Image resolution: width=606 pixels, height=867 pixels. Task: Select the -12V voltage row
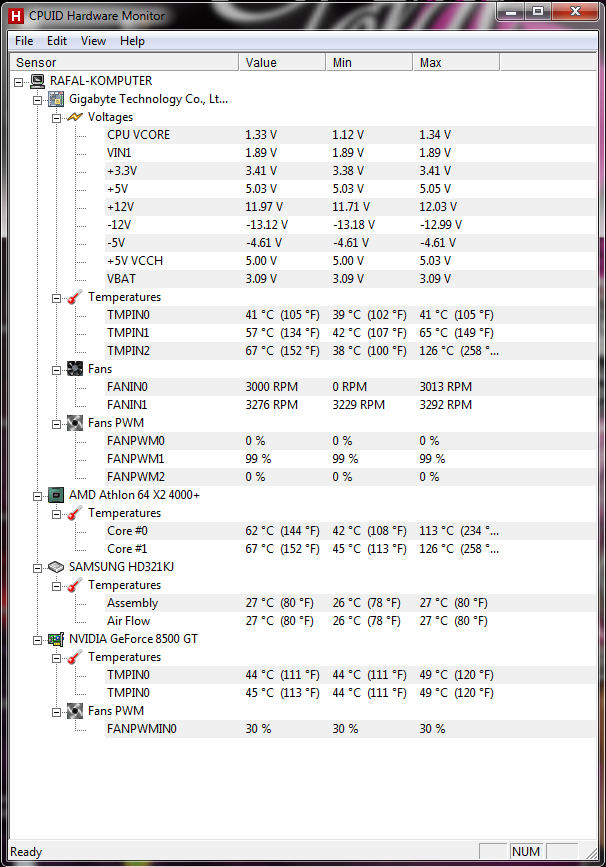click(x=351, y=225)
